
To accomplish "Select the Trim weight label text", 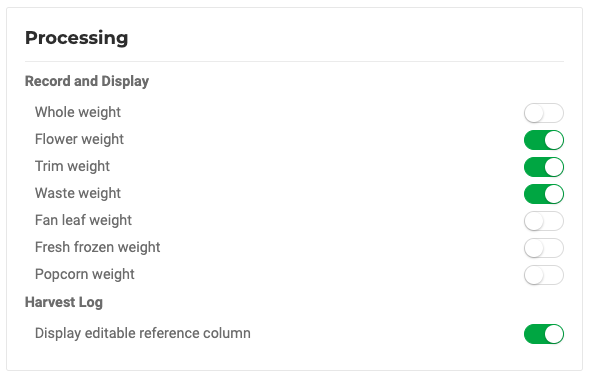I will coord(72,166).
